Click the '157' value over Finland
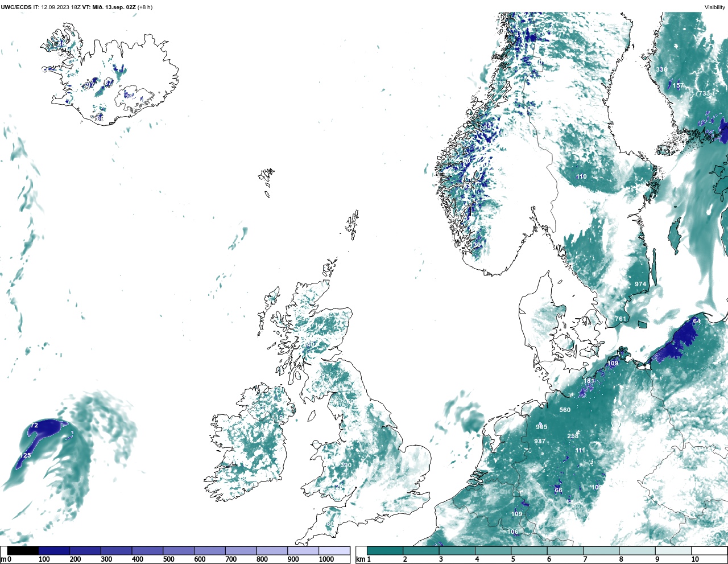 click(679, 85)
